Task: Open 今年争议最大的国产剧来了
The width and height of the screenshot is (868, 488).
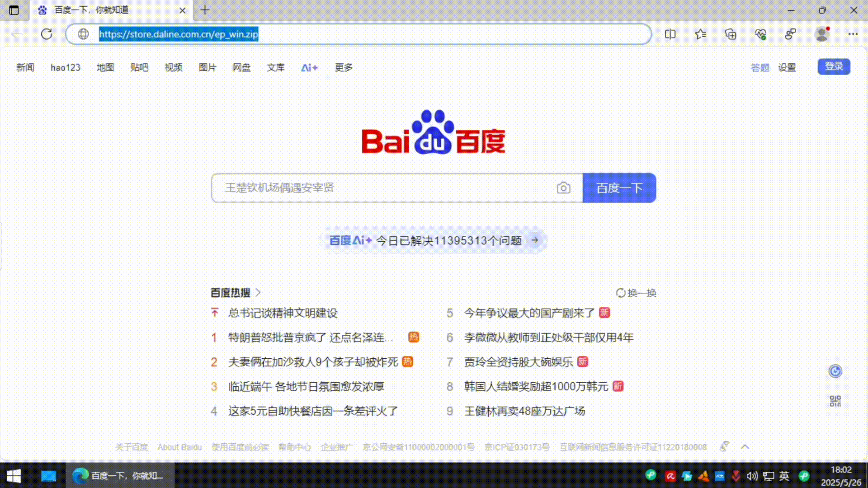Action: coord(529,313)
